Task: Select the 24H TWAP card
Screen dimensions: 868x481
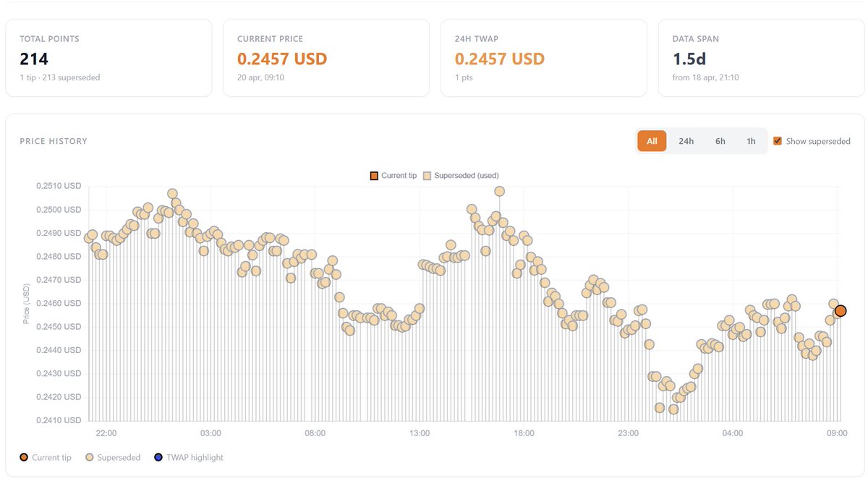Action: pos(543,58)
